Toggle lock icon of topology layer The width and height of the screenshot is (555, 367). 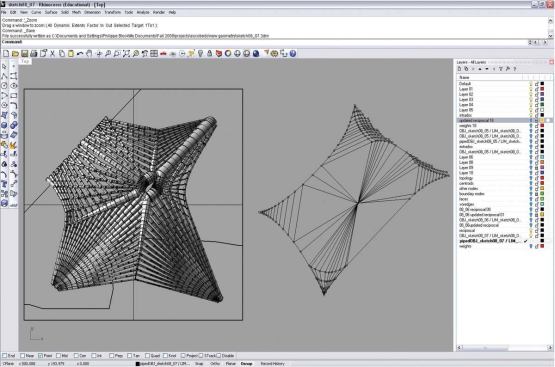tap(536, 178)
